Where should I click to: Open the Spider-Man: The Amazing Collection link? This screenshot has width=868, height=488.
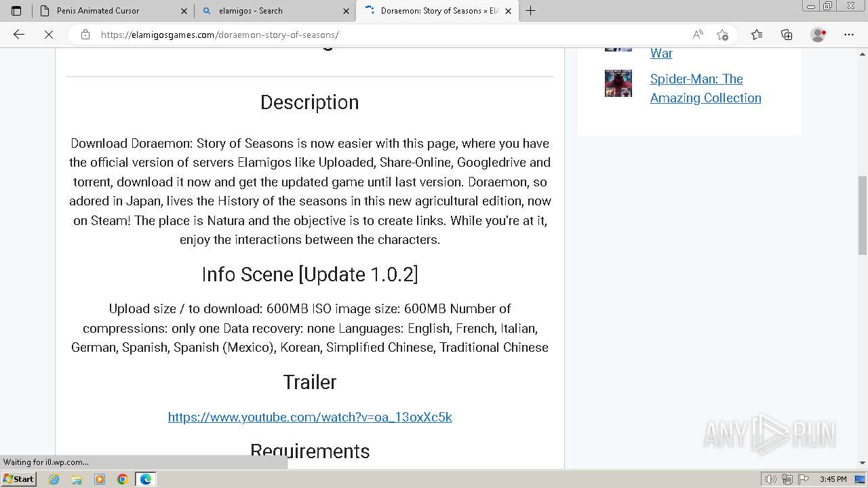point(705,88)
